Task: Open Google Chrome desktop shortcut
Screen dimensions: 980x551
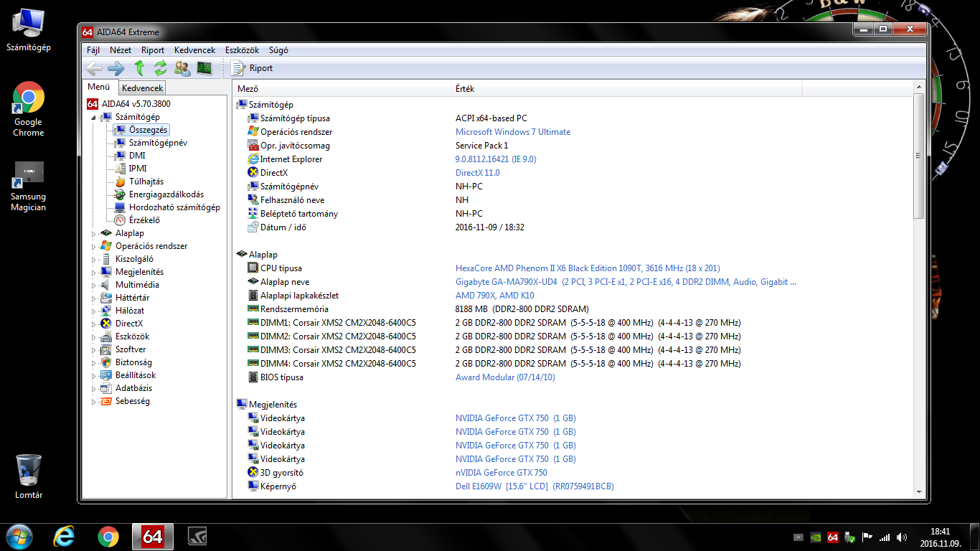Action: 29,109
